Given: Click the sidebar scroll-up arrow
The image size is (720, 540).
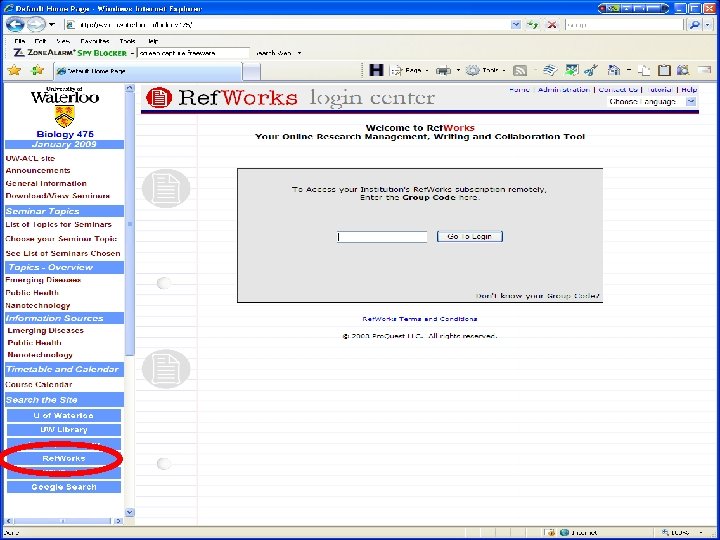Looking at the screenshot, I should pyautogui.click(x=129, y=88).
